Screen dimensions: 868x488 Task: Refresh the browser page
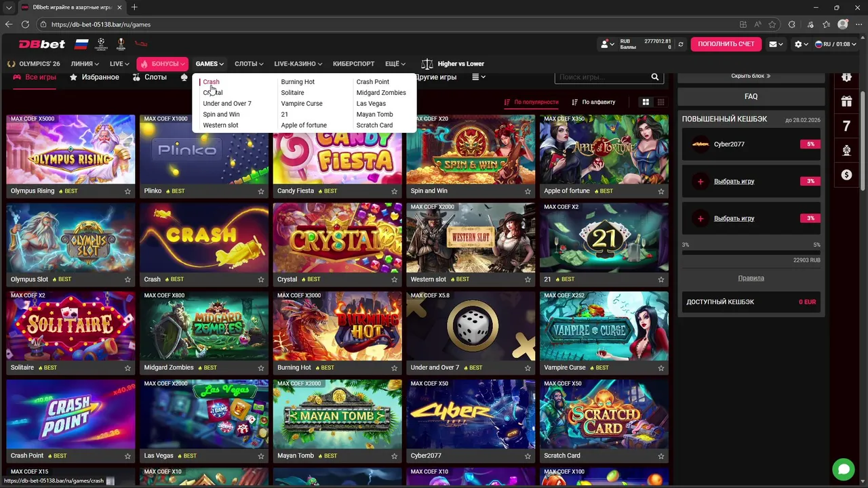(25, 24)
